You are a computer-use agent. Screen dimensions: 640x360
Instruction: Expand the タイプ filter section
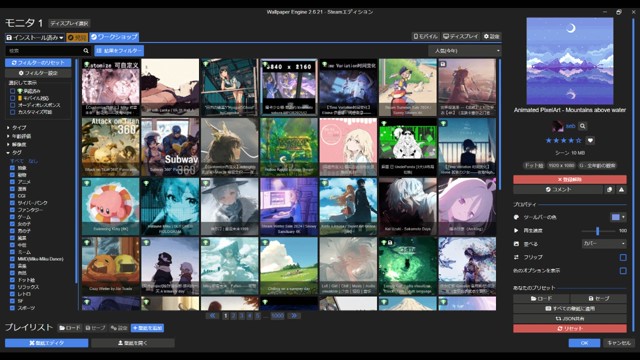[16, 128]
